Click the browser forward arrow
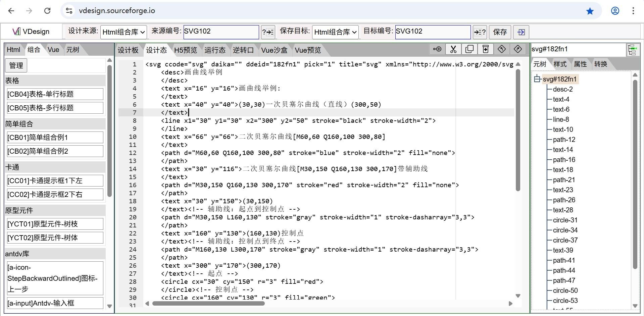644x316 pixels. [x=29, y=11]
